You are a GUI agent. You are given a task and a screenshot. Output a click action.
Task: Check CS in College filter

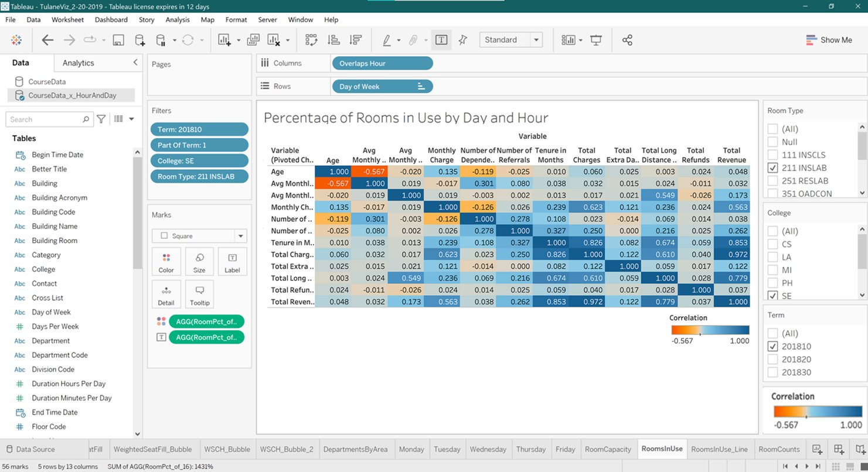pos(773,244)
